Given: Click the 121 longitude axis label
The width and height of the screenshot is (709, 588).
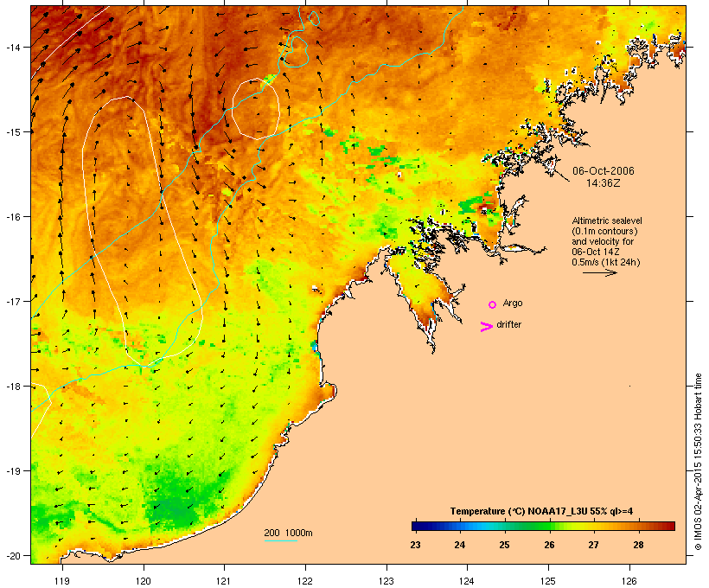Looking at the screenshot, I should click(224, 581).
